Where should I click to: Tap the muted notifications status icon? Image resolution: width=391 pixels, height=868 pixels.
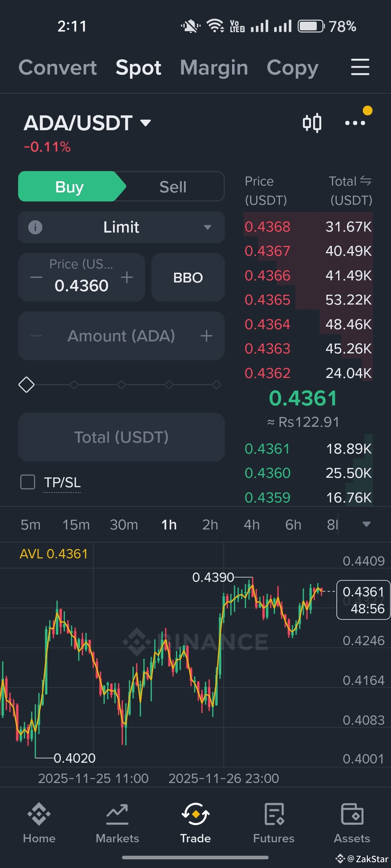pyautogui.click(x=190, y=26)
